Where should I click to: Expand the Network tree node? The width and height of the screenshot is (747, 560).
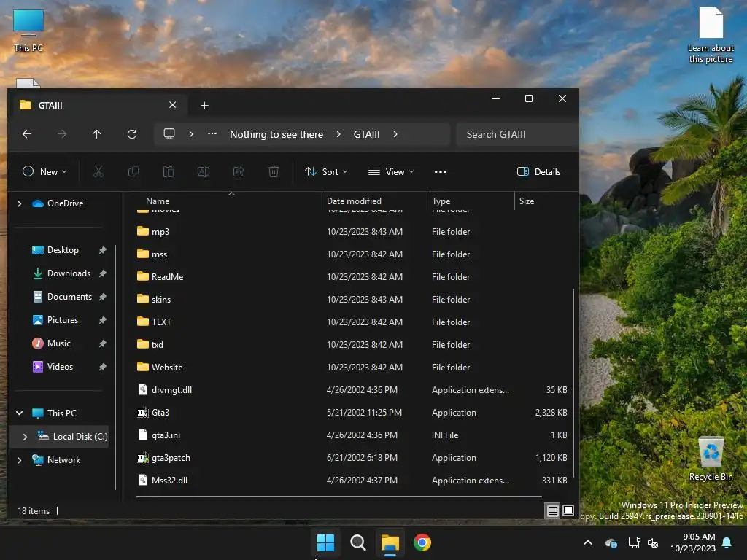point(19,460)
